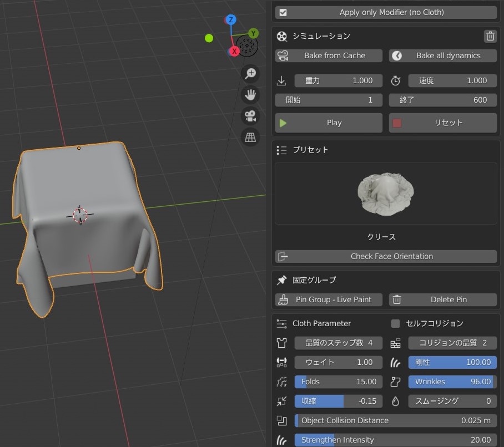Select the shirt-shaped quality steps icon
Viewport: 504px width, 447px height.
click(x=281, y=343)
